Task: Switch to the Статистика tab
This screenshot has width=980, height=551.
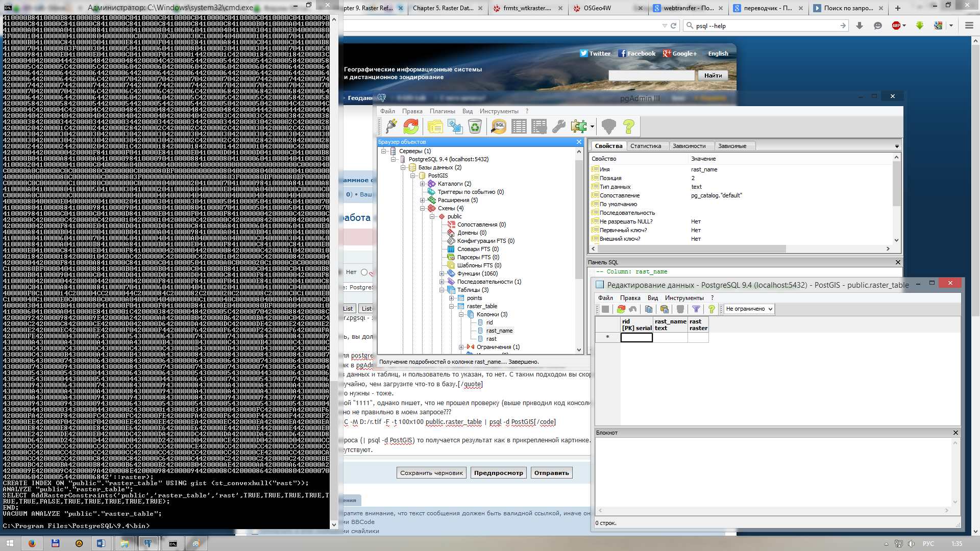Action: click(645, 146)
